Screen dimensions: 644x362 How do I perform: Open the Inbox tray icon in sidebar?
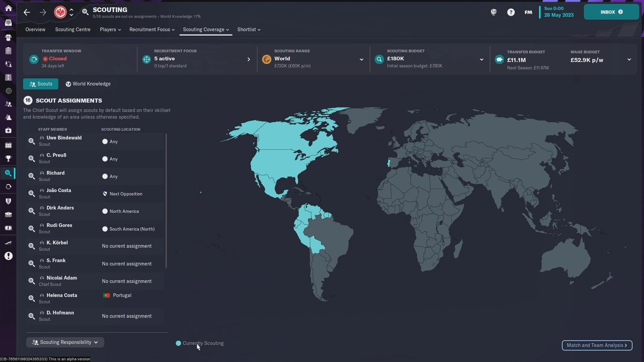point(8,22)
